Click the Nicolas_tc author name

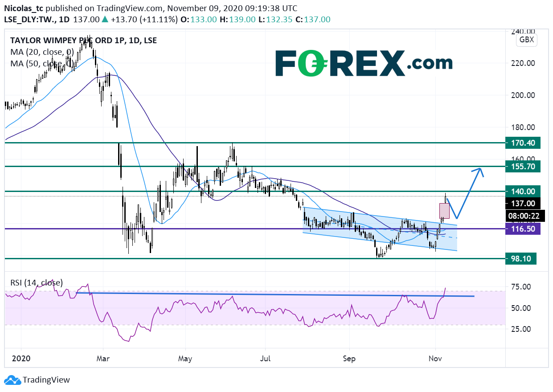(x=24, y=8)
